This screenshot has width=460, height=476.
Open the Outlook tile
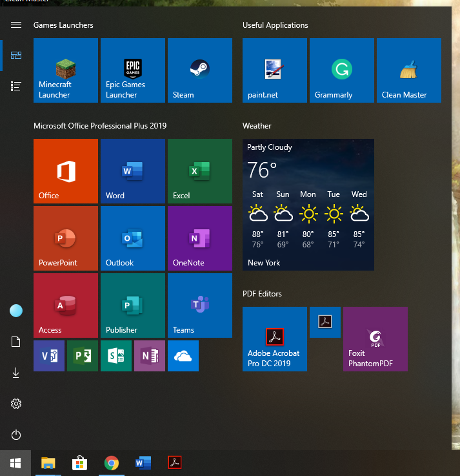point(133,238)
